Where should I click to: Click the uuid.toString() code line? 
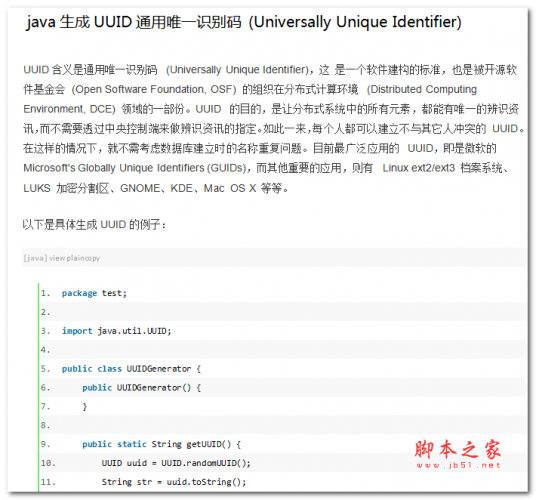[x=174, y=482]
